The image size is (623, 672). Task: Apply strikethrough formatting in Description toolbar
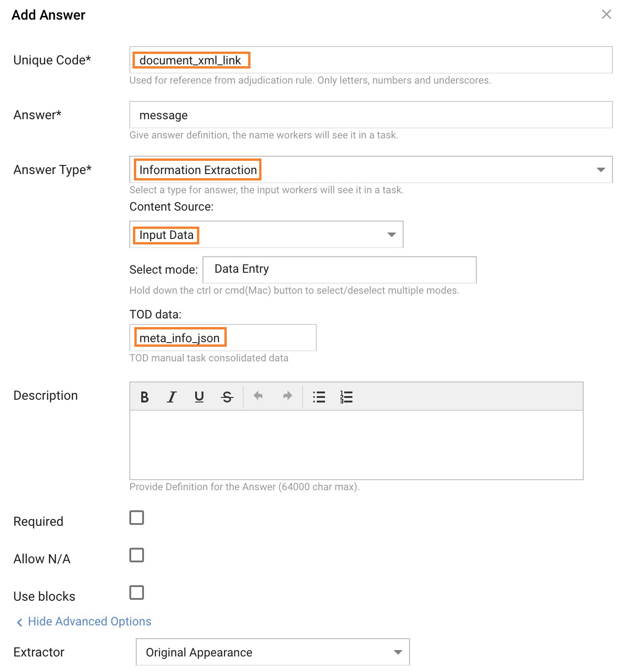[227, 397]
